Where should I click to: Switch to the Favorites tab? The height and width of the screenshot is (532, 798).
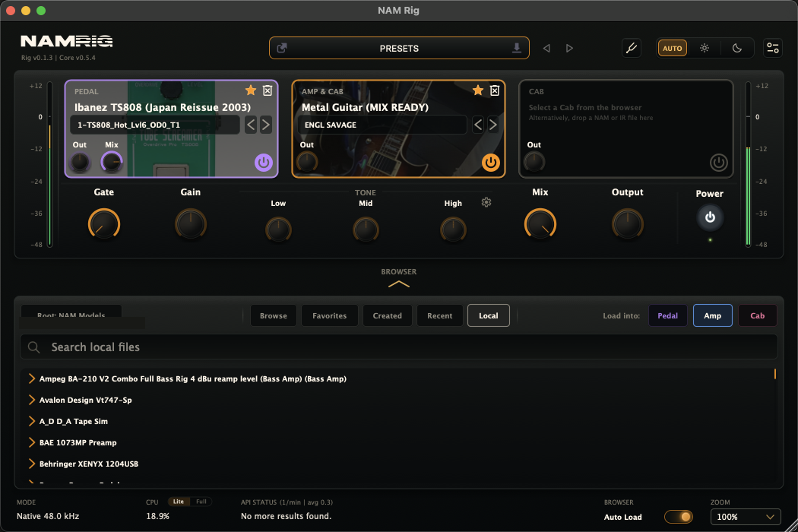point(329,315)
